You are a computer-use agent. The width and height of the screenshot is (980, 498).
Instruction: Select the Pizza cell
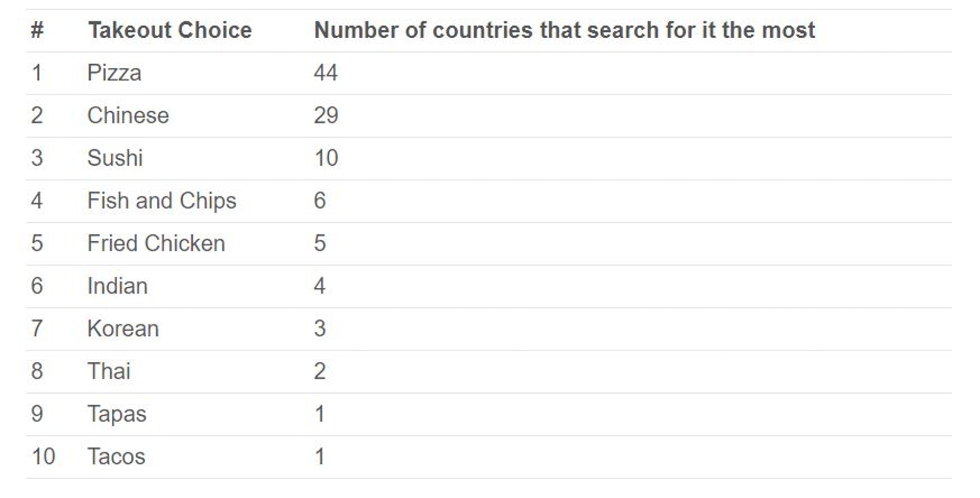114,72
